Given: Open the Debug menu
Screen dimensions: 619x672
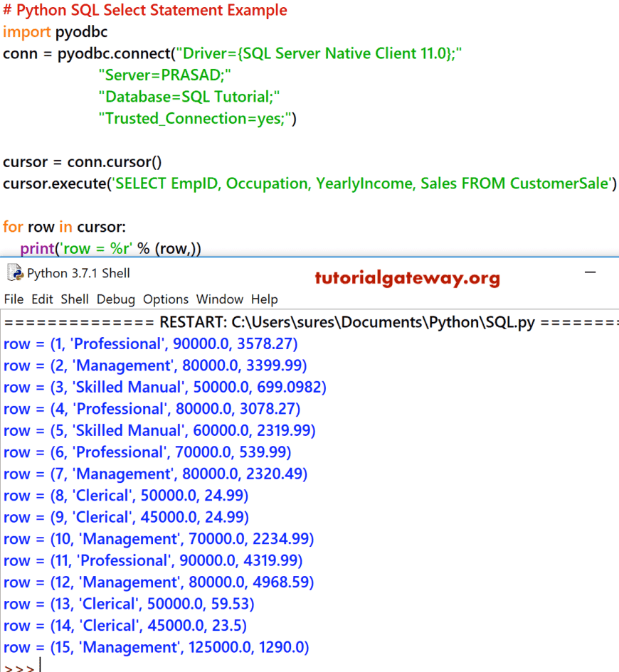Looking at the screenshot, I should (x=115, y=299).
